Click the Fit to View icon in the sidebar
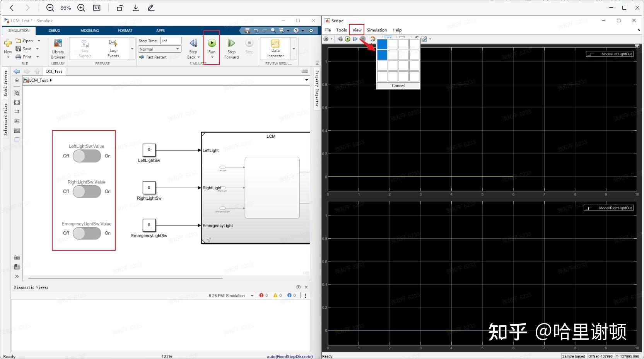This screenshot has width=644, height=359. click(x=17, y=102)
